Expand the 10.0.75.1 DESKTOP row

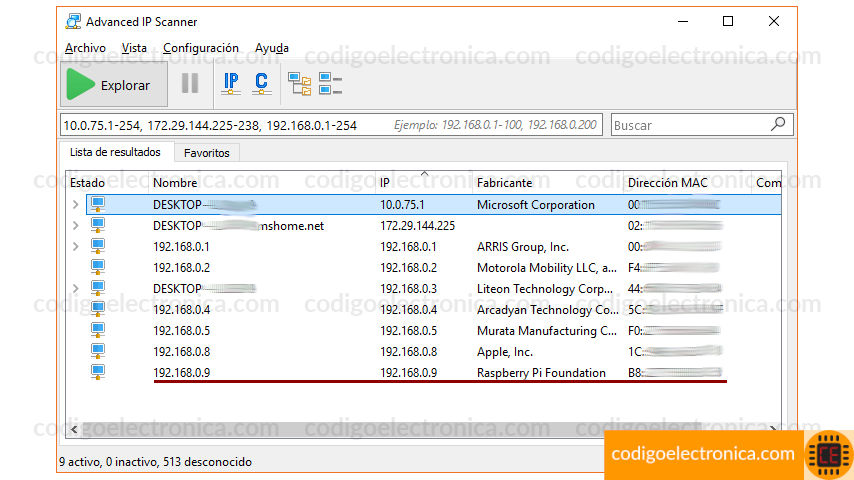(x=76, y=205)
